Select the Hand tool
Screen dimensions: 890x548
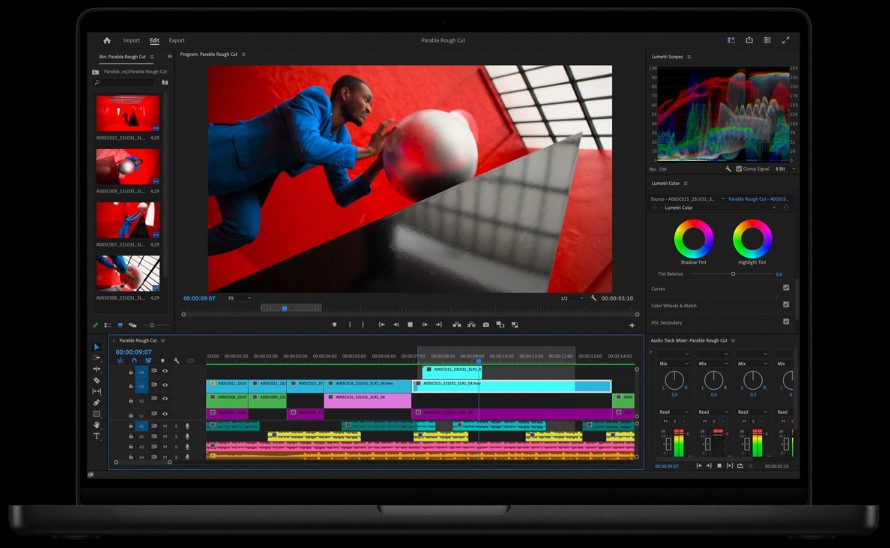[97, 425]
